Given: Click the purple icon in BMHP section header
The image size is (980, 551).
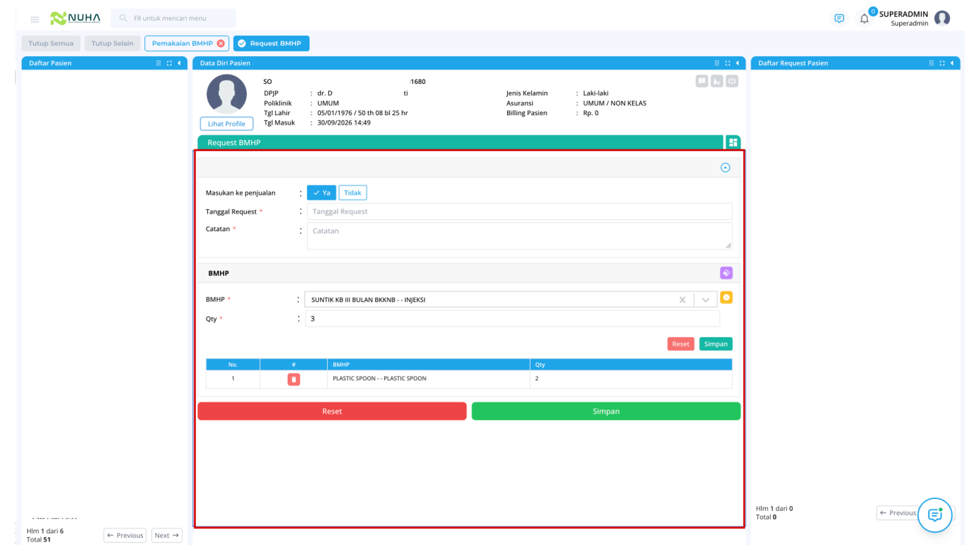Looking at the screenshot, I should point(726,273).
